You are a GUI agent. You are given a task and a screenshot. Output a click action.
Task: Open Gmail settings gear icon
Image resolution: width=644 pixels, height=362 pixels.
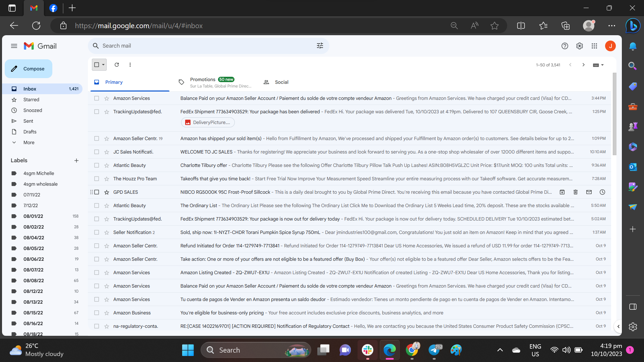580,46
